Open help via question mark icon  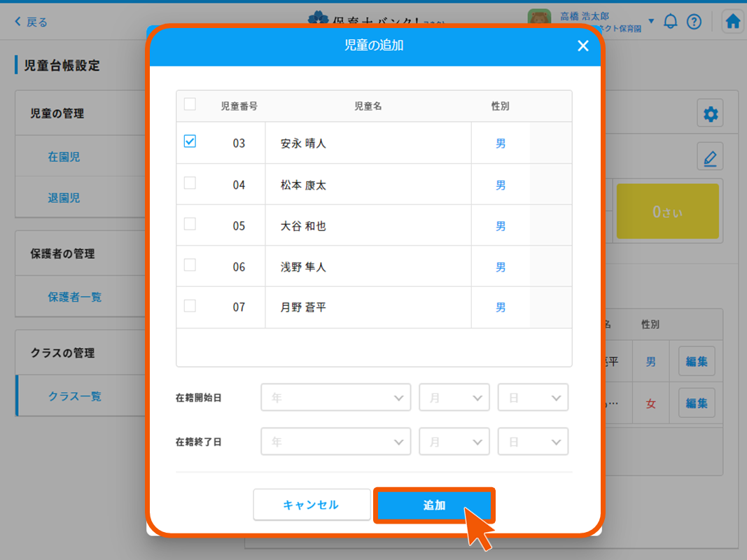pyautogui.click(x=694, y=21)
